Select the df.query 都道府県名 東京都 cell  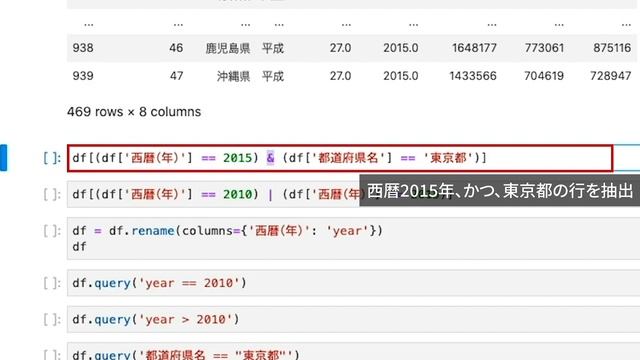353,351
